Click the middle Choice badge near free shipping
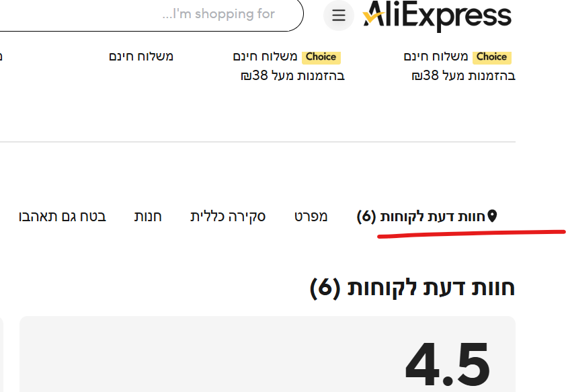The height and width of the screenshot is (392, 566). point(321,57)
